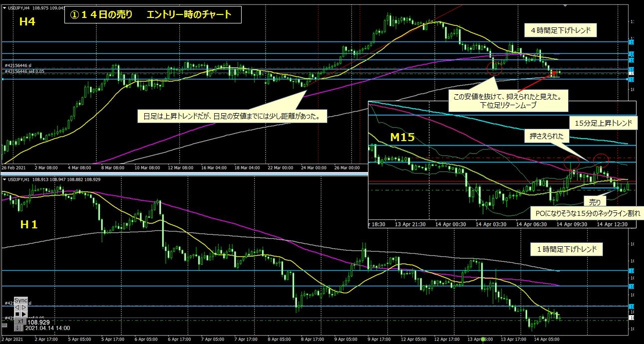
Task: Click the 108.929 price readout
Action: click(38, 322)
